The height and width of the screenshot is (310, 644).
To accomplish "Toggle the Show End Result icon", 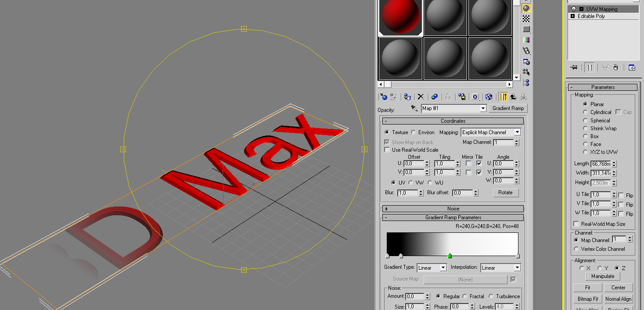I will pos(503,97).
